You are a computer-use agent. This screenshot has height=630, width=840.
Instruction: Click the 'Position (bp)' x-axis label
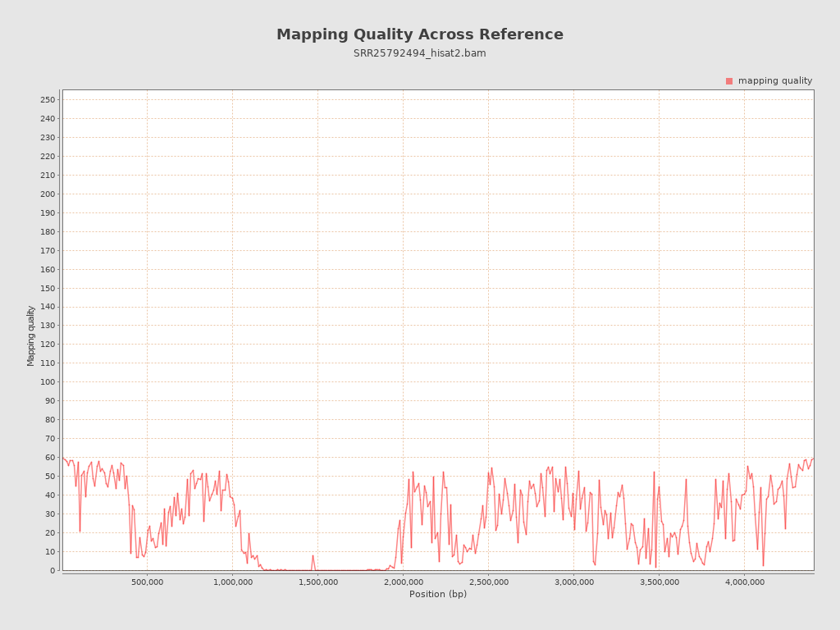pyautogui.click(x=438, y=595)
